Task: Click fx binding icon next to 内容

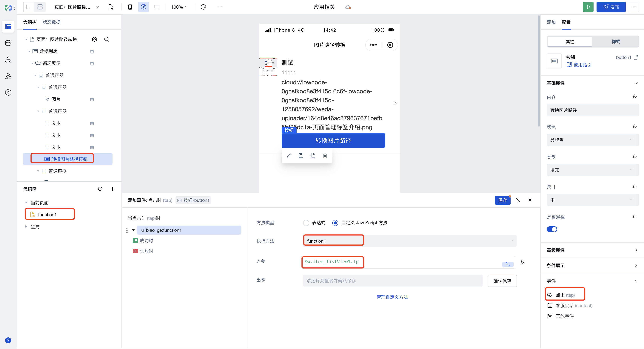Action: (x=634, y=97)
